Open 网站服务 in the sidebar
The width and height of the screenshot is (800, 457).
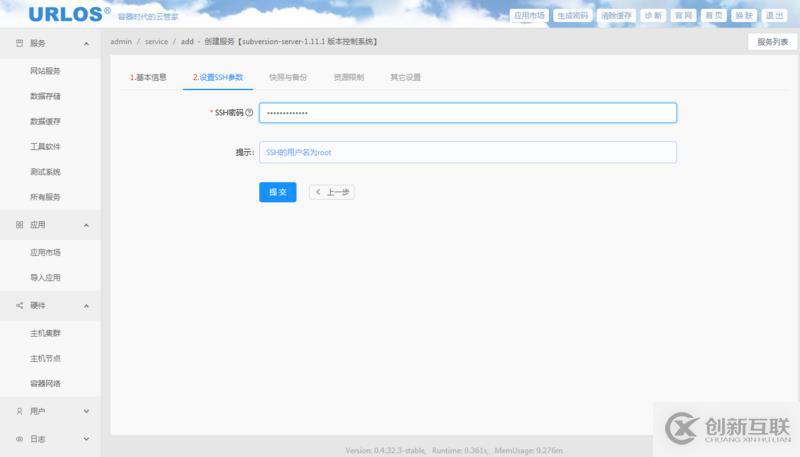46,71
